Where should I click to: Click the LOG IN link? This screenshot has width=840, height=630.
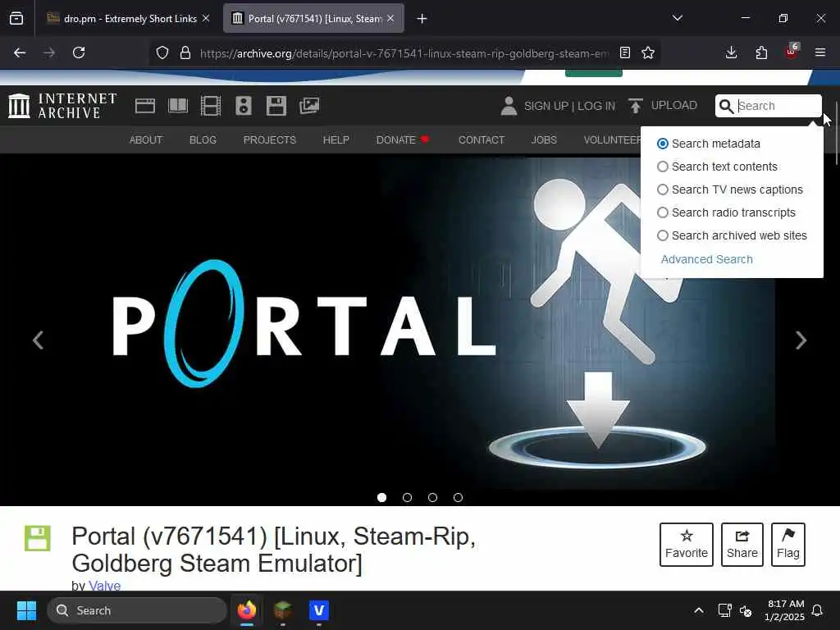pyautogui.click(x=596, y=106)
